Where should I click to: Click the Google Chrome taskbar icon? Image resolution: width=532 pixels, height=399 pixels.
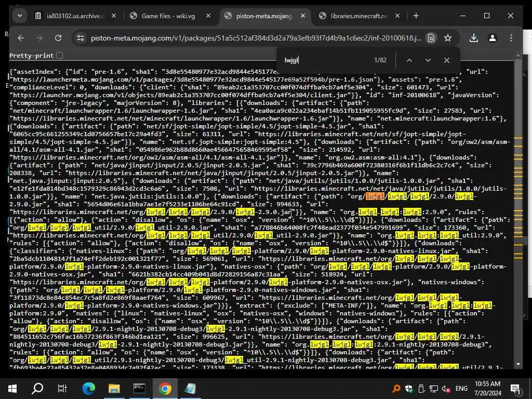165,389
